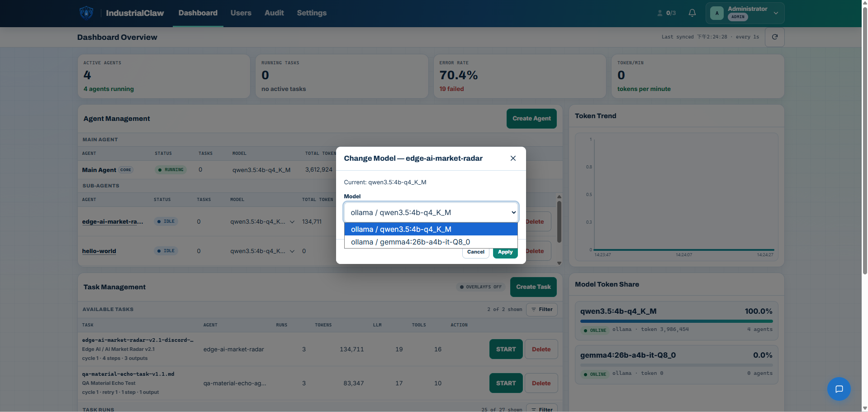Screen dimensions: 868x412
Task: Open the Audit tab
Action: point(274,13)
